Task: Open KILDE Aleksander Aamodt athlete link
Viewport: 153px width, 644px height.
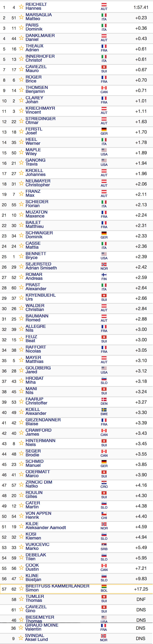Action: (x=46, y=526)
